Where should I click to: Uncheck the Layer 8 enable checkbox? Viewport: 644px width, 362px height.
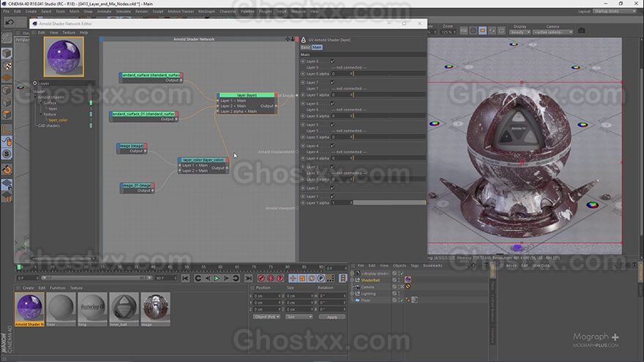[332, 61]
